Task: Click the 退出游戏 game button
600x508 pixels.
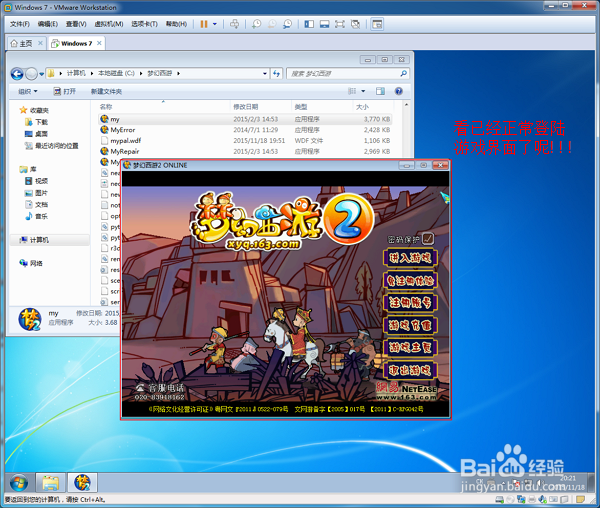Action: click(410, 370)
